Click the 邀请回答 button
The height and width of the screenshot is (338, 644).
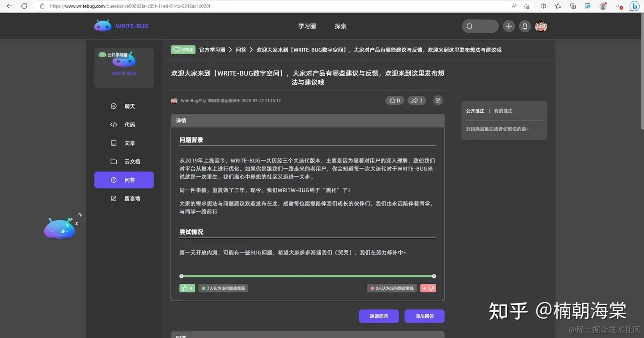[x=379, y=316]
